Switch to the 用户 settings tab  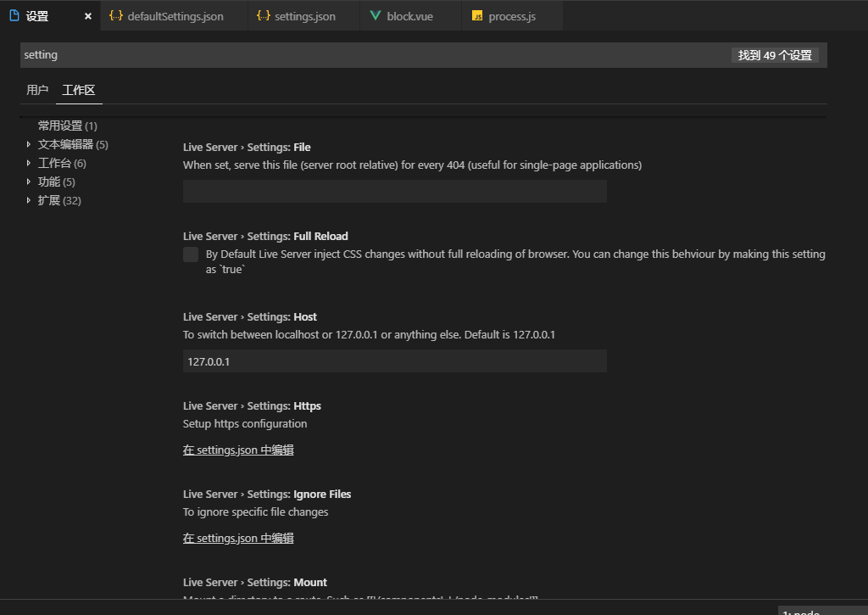click(x=37, y=89)
